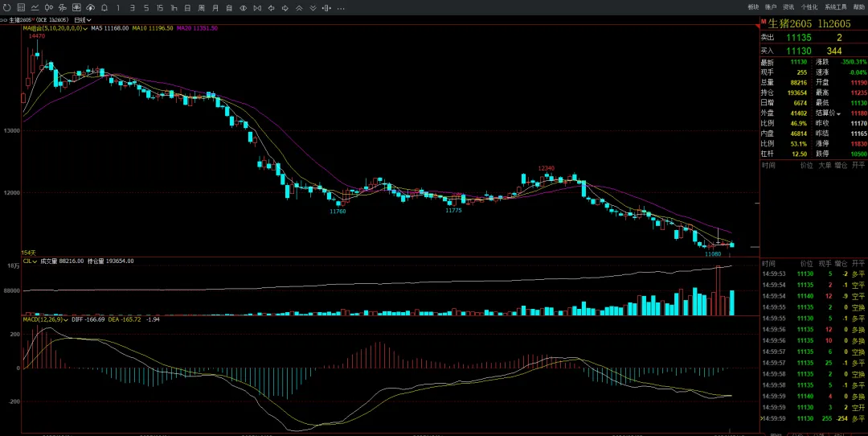This screenshot has height=436, width=868.
Task: Open the picture-in-picture chart icon
Action: coord(76,8)
